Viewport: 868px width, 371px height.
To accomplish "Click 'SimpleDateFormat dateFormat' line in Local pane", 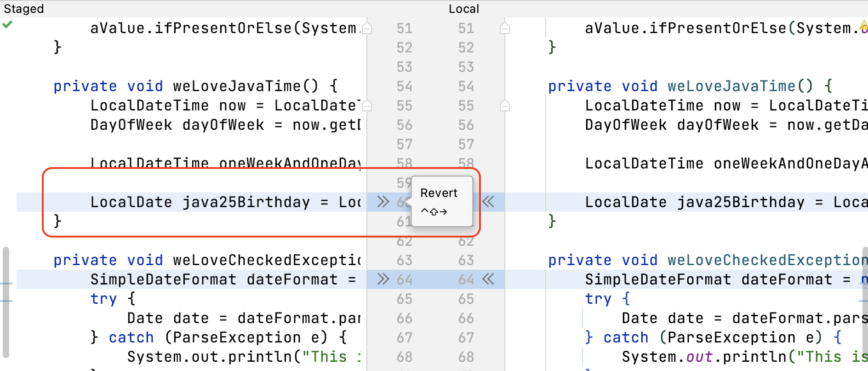I will [726, 279].
